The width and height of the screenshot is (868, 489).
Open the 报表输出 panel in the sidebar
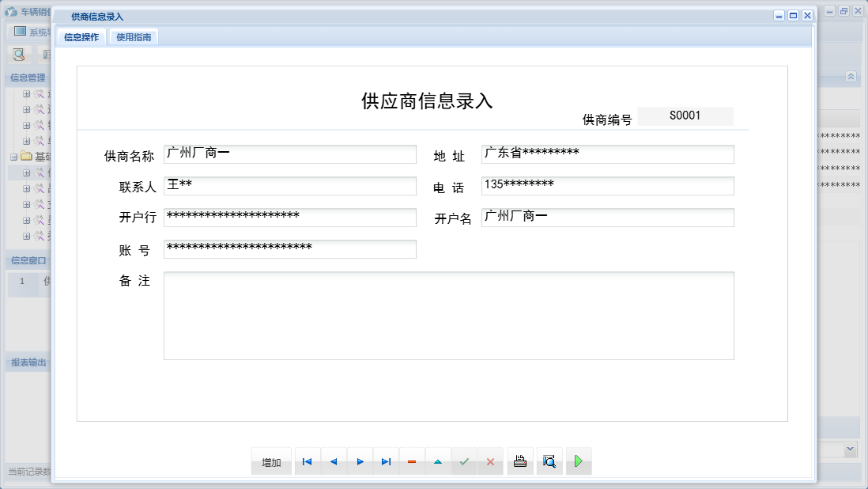28,363
